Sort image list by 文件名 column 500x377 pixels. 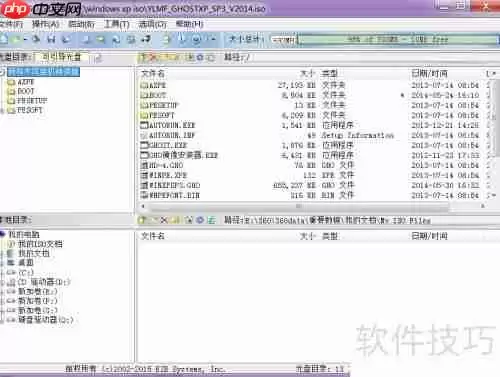pyautogui.click(x=153, y=73)
